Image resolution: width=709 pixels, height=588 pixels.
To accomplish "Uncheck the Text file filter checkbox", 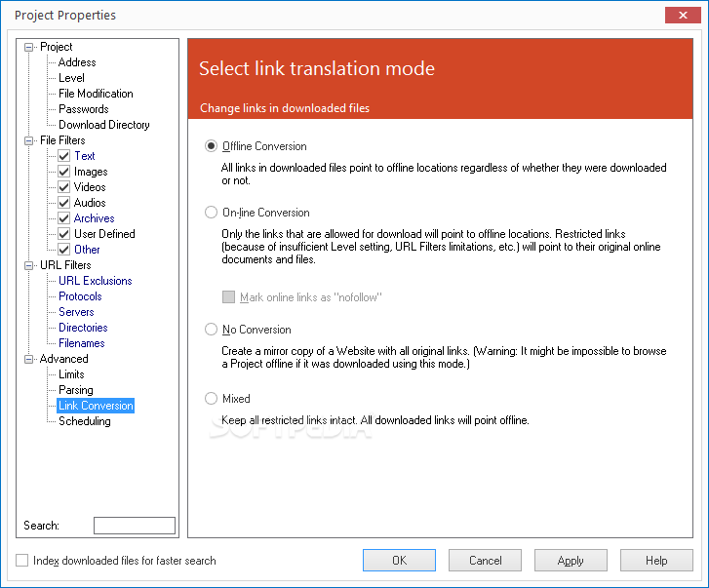I will tap(64, 156).
